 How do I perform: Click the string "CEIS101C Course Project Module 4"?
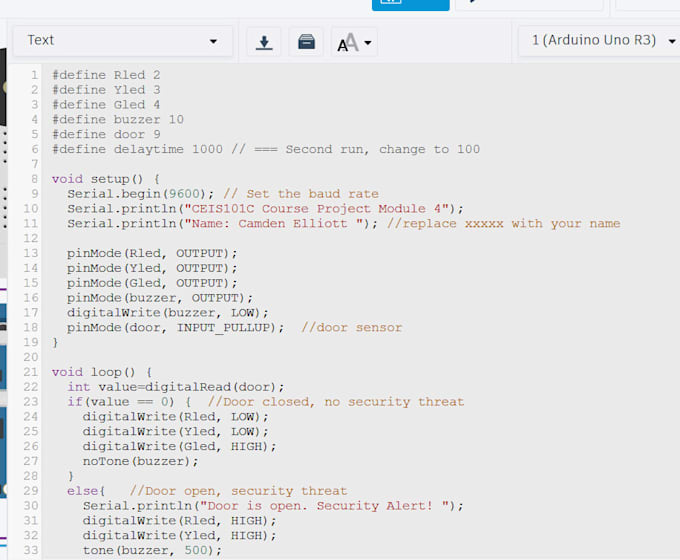pyautogui.click(x=317, y=209)
